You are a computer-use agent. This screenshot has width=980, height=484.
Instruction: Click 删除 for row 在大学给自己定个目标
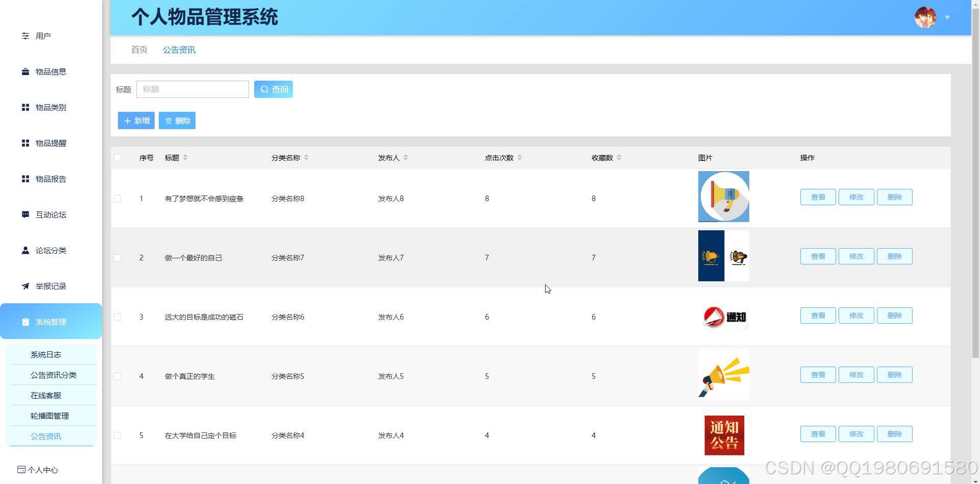coord(895,434)
